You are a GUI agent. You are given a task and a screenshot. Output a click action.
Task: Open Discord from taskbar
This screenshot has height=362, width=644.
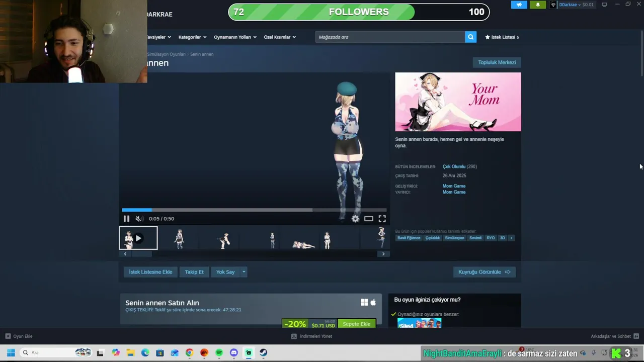click(233, 353)
